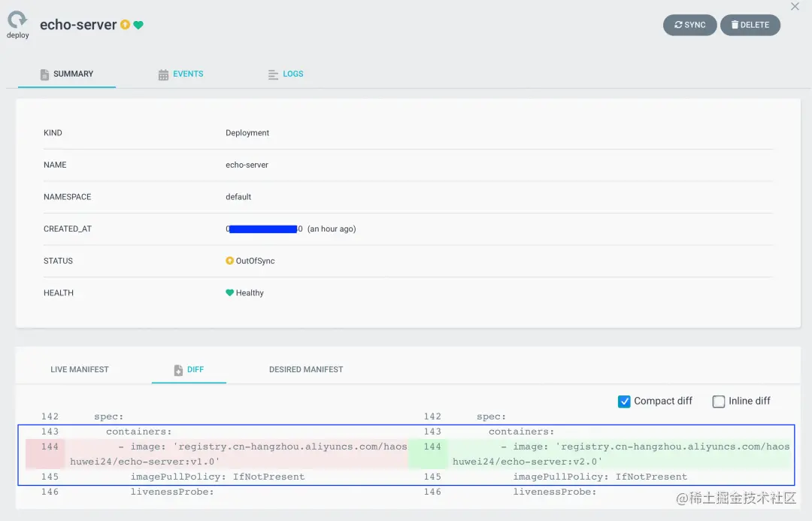Click the SYNC button
The image size is (812, 521).
click(x=689, y=25)
